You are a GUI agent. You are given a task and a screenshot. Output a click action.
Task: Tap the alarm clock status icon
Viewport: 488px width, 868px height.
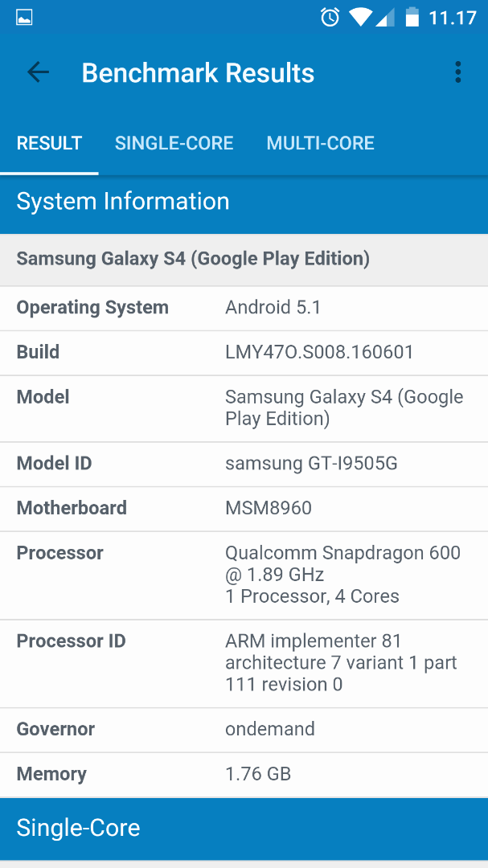tap(330, 18)
